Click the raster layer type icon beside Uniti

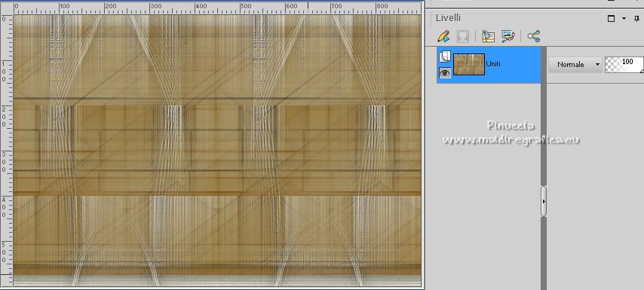click(445, 56)
